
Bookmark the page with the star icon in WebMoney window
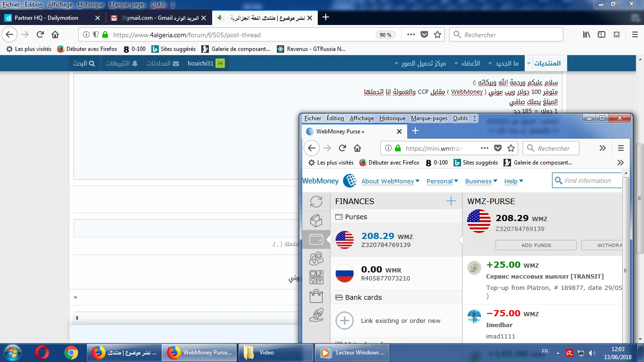[511, 148]
